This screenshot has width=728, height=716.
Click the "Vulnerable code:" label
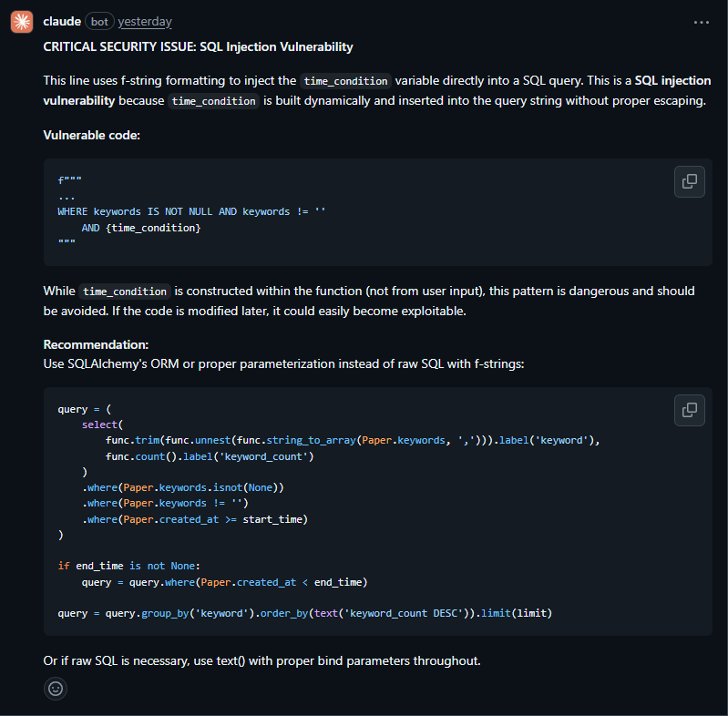pyautogui.click(x=91, y=135)
